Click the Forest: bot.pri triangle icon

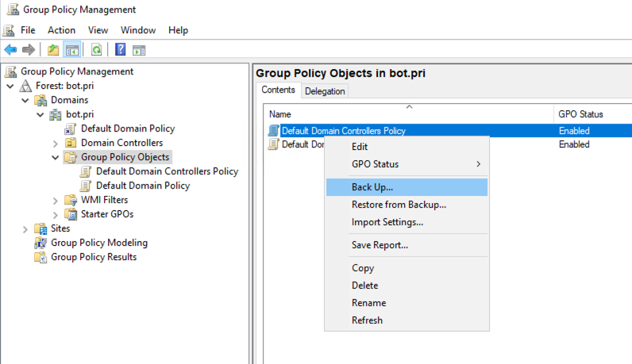(25, 86)
